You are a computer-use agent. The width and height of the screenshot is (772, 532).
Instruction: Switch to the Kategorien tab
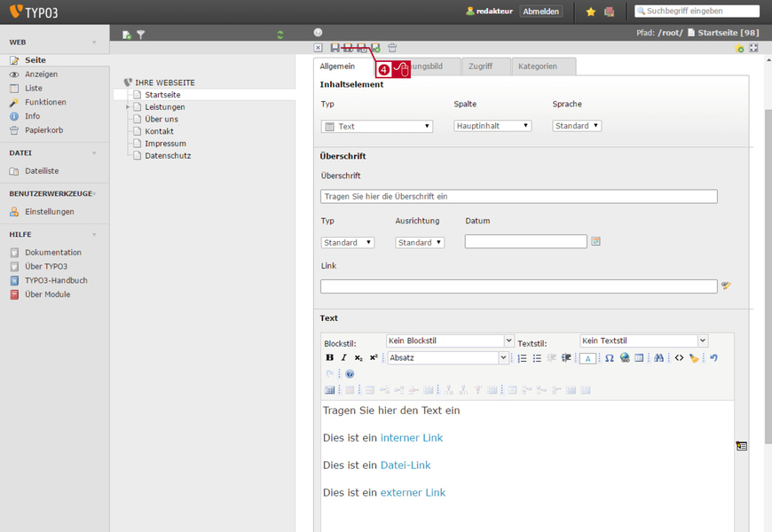coord(538,66)
